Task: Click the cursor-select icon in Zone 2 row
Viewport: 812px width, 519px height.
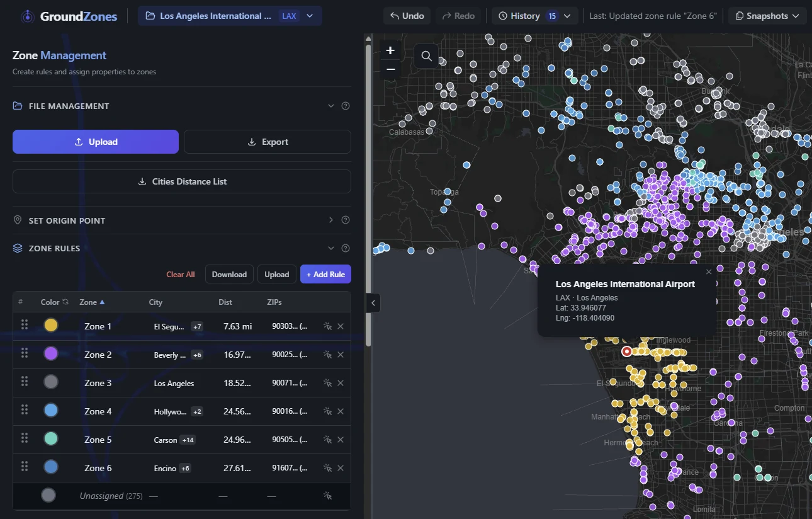Action: (327, 355)
